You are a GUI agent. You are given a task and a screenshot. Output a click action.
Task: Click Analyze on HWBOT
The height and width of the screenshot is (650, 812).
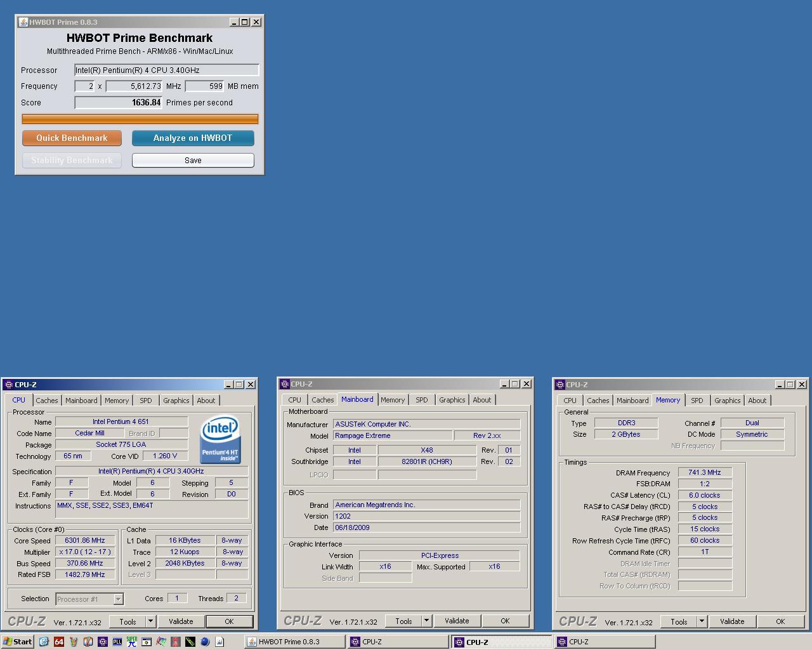193,138
